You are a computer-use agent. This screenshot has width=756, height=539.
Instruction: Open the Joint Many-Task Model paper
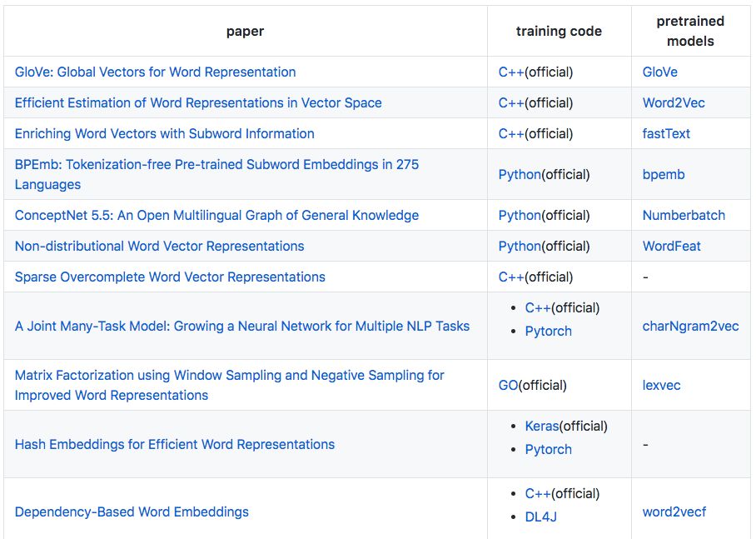coord(241,326)
